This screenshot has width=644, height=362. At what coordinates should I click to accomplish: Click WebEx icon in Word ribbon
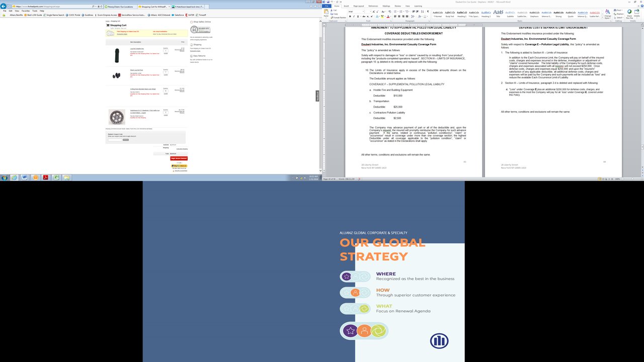click(636, 14)
